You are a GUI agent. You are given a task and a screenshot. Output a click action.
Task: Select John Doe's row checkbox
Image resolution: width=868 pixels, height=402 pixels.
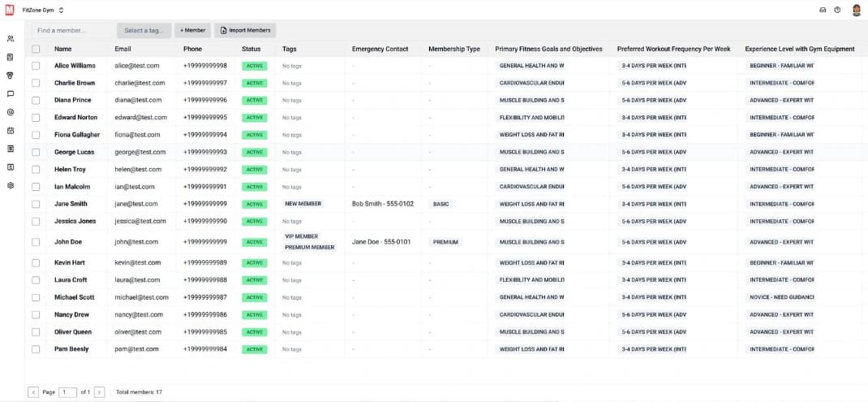pyautogui.click(x=36, y=242)
